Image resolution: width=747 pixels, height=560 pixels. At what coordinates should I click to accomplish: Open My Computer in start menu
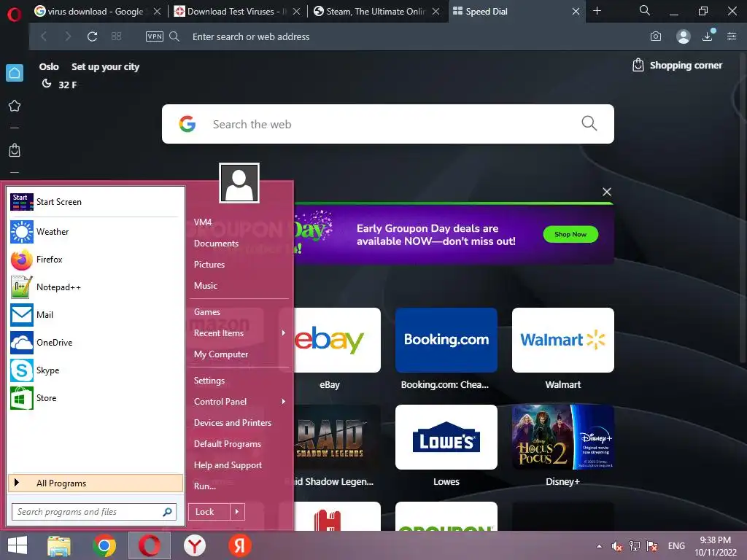coord(220,354)
